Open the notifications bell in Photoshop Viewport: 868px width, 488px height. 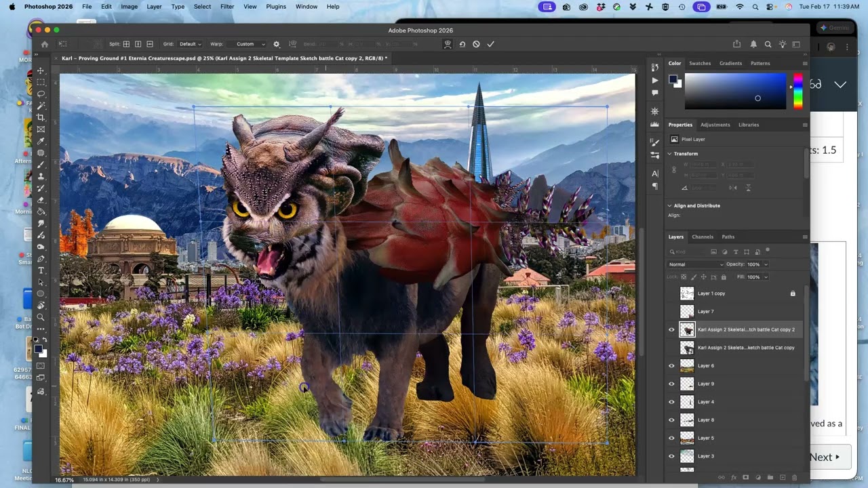[x=753, y=44]
